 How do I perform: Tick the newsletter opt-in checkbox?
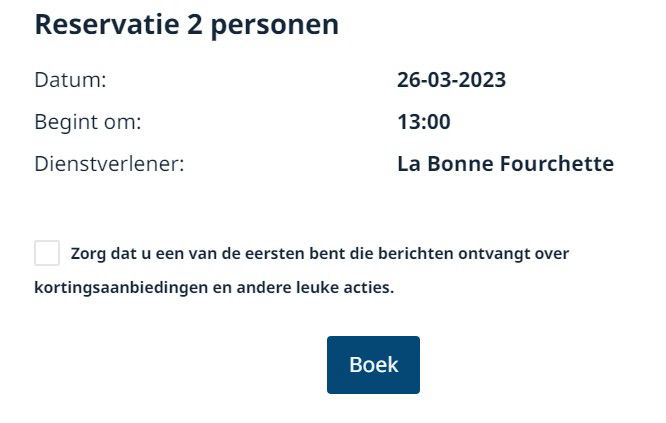[x=47, y=253]
